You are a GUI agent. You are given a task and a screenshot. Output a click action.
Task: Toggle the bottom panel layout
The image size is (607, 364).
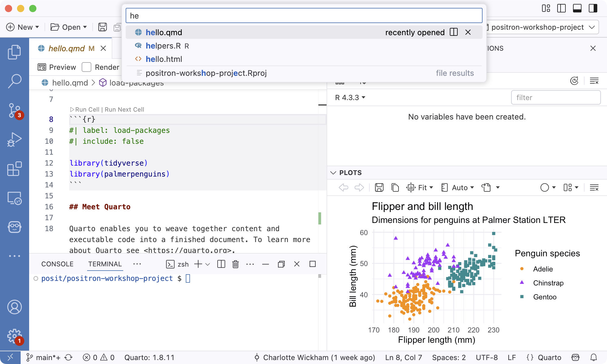pyautogui.click(x=577, y=8)
